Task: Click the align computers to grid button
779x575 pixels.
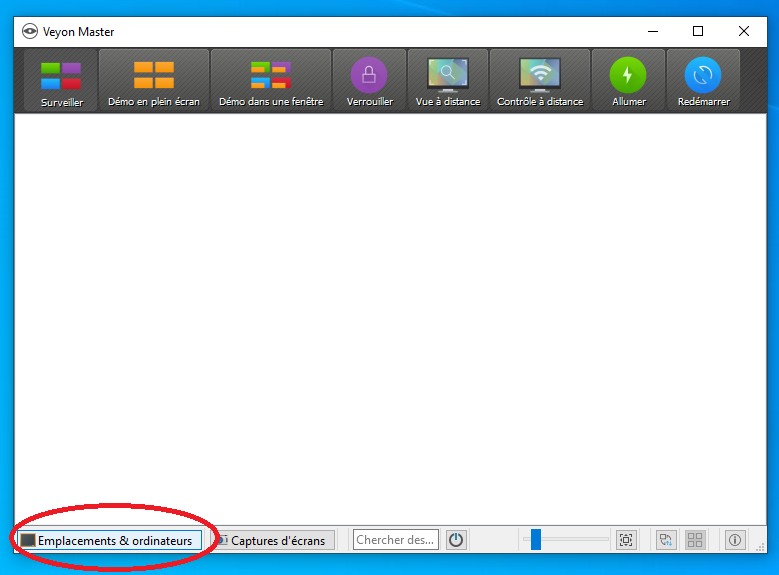Action: (695, 540)
